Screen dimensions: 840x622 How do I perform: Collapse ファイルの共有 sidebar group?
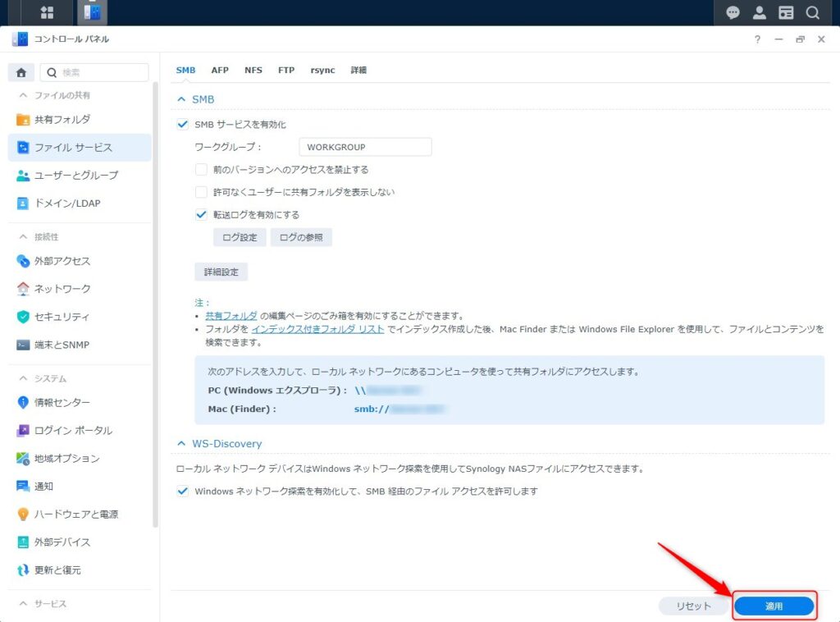point(23,95)
